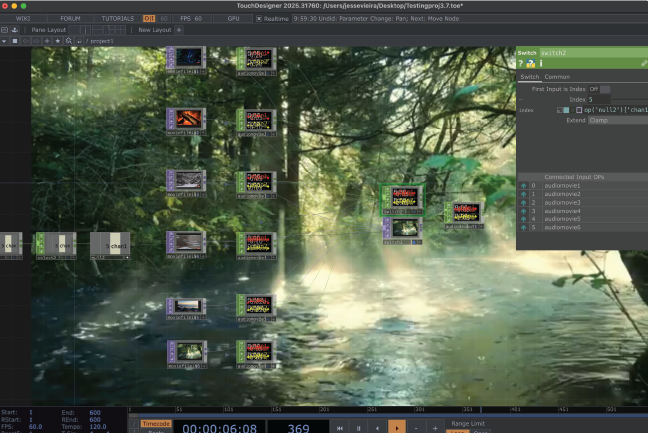Click the switch2 operator name field

[593, 53]
